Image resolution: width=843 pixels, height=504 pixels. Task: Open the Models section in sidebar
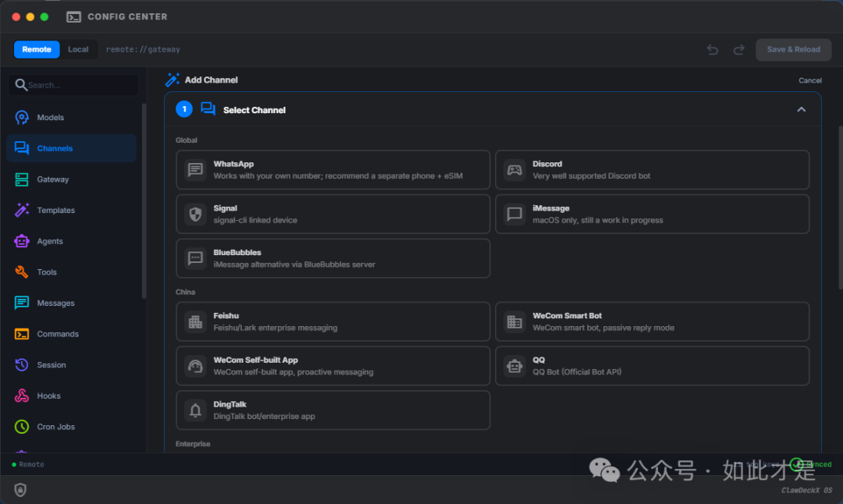coord(50,118)
